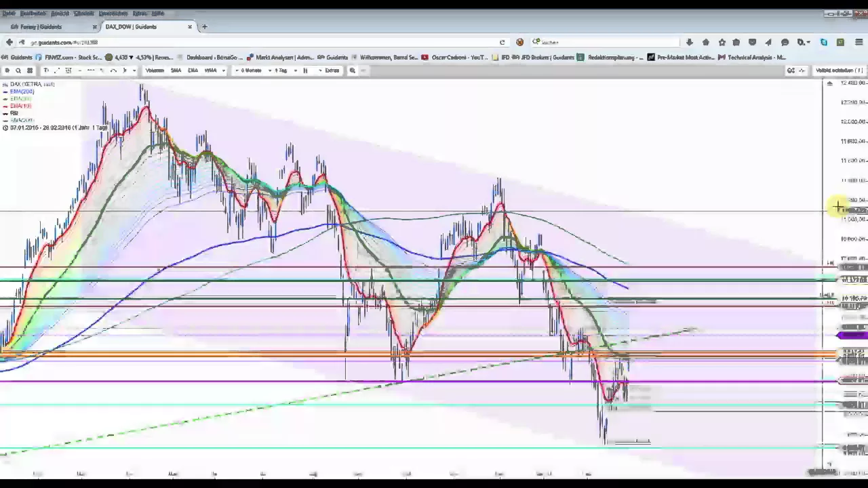Open the Extras browser menu
Image resolution: width=868 pixels, height=488 pixels.
[x=140, y=13]
